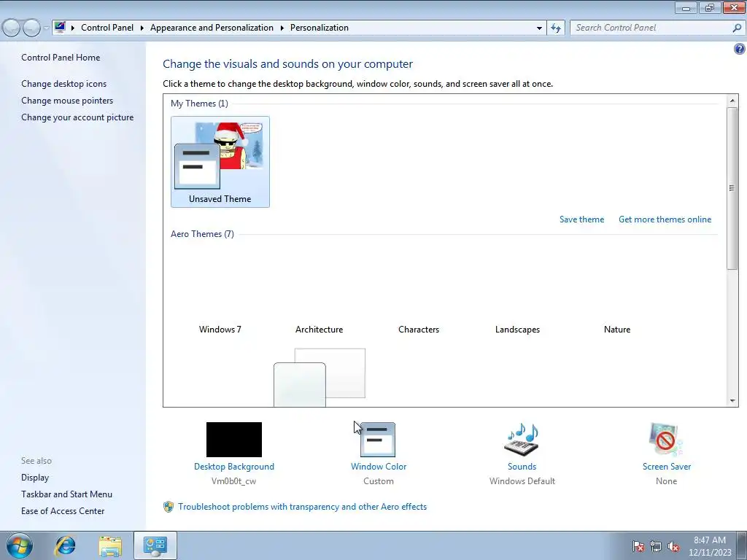The height and width of the screenshot is (560, 747).
Task: Click Screen Saver label link
Action: pos(667,467)
